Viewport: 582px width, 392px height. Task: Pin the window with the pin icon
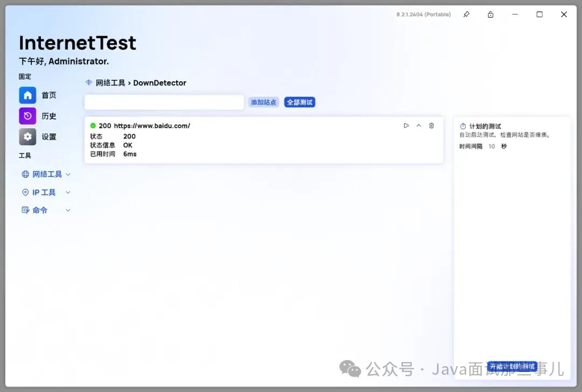[x=466, y=15]
